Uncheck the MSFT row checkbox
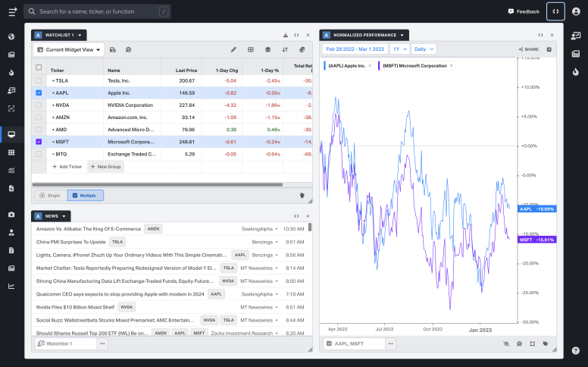 tap(39, 141)
